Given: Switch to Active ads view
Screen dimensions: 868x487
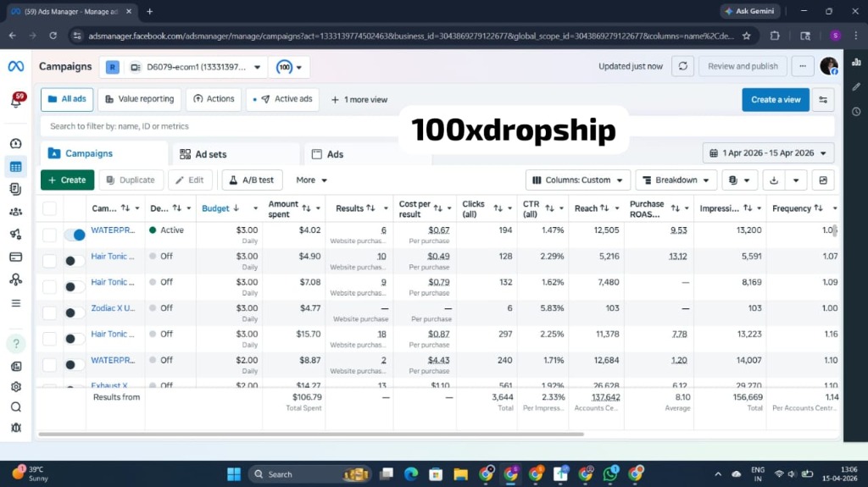Looking at the screenshot, I should point(282,100).
